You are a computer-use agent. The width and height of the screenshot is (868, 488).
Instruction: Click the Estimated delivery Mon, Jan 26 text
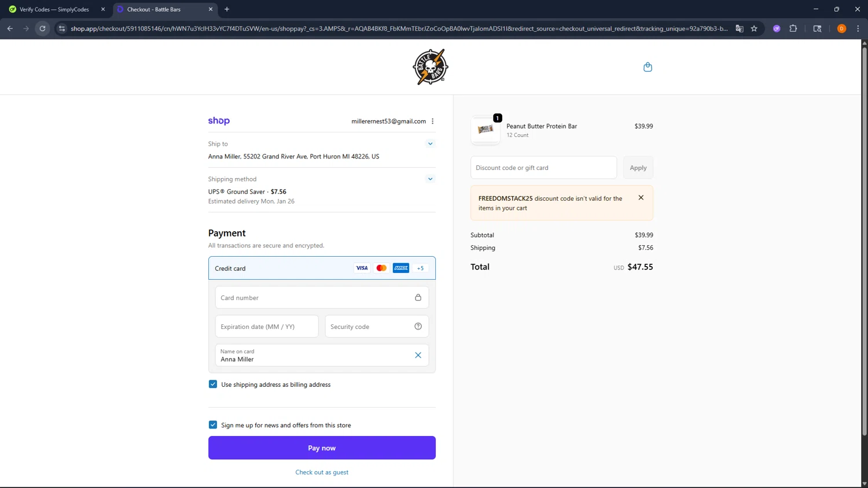pos(251,202)
